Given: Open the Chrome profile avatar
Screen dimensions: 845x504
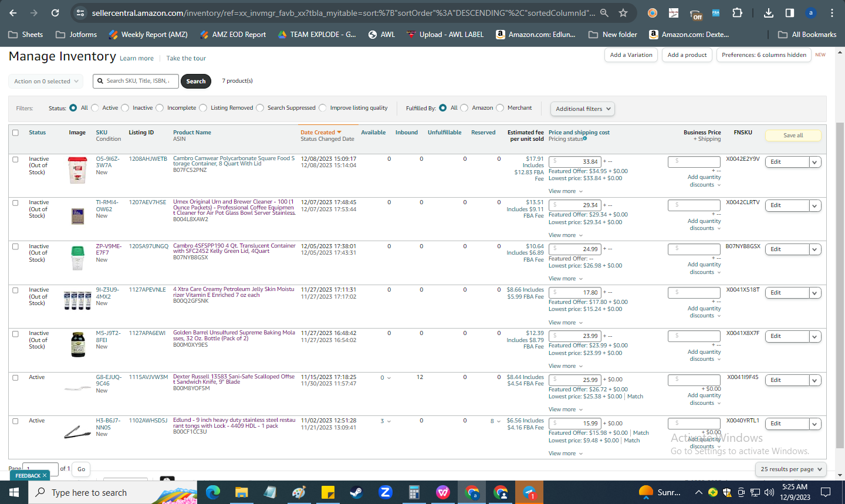Looking at the screenshot, I should pyautogui.click(x=811, y=12).
